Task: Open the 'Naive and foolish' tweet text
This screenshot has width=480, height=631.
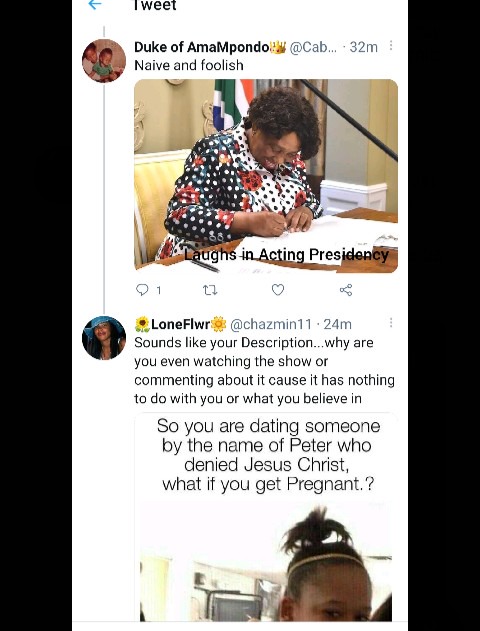Action: 189,65
